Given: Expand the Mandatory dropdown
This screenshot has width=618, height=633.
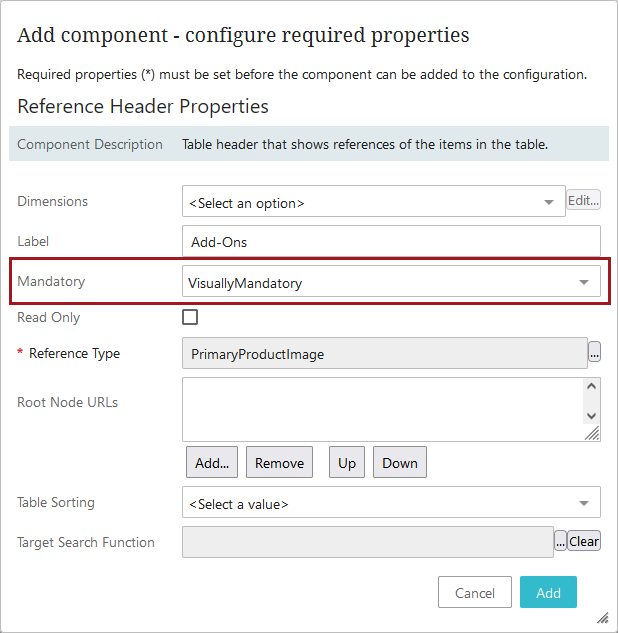Looking at the screenshot, I should pyautogui.click(x=392, y=282).
